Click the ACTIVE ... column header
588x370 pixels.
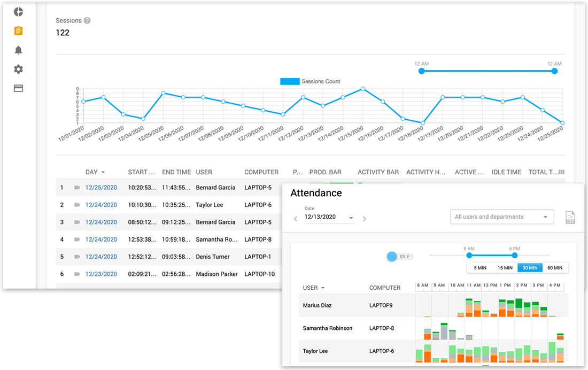469,172
